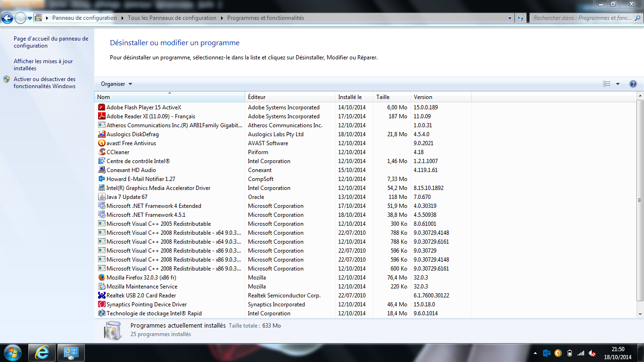Sort programs by Version column
The height and width of the screenshot is (362, 644).
click(x=441, y=97)
